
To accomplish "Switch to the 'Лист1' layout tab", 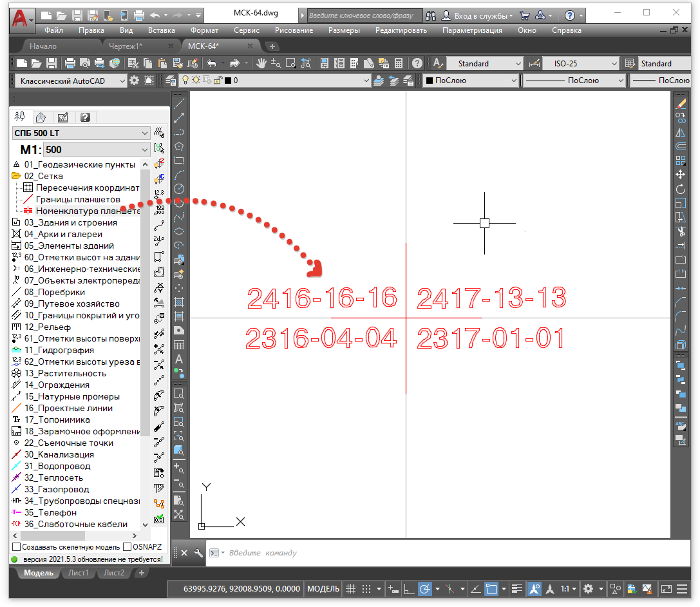I will (78, 573).
